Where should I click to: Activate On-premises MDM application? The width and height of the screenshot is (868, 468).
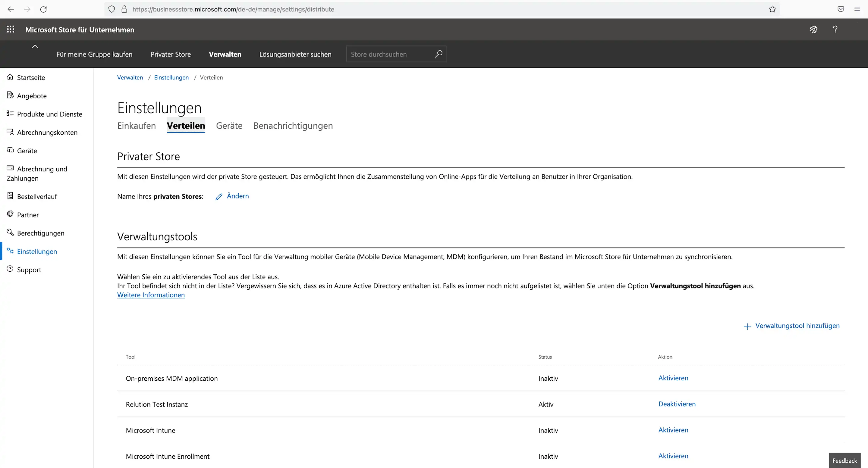coord(673,378)
